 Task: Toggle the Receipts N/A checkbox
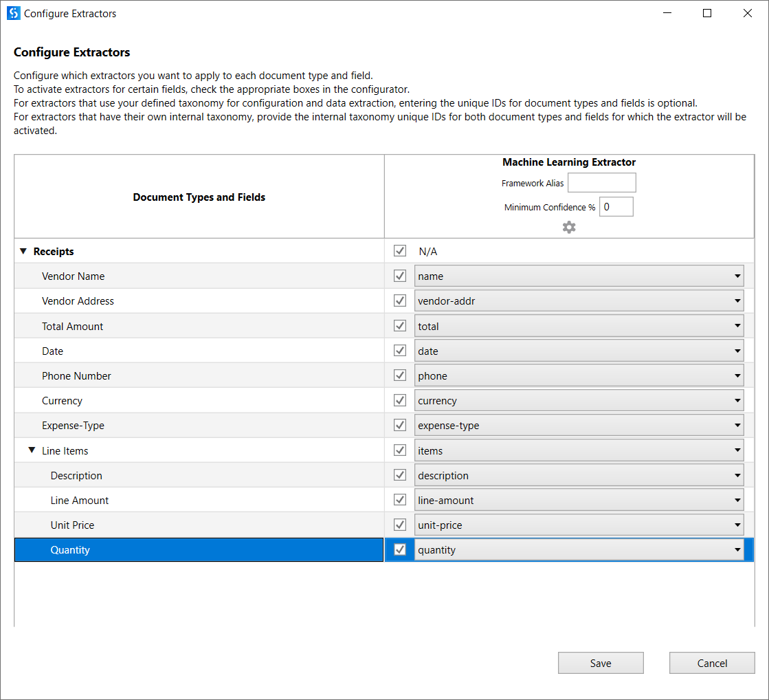400,251
